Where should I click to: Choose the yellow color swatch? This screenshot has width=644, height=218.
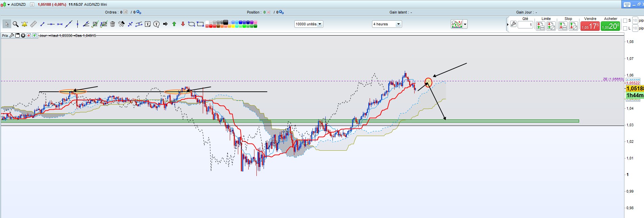coord(233,26)
